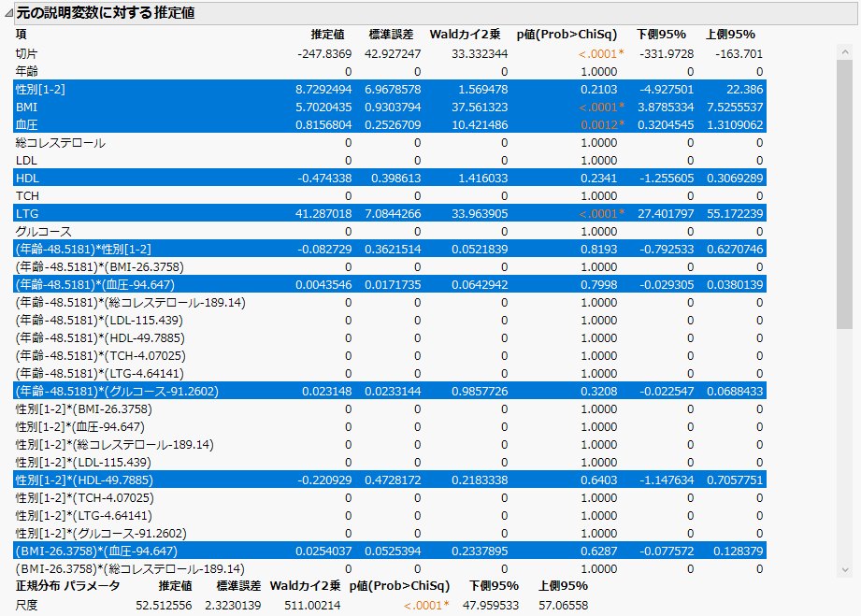The image size is (861, 616).
Task: Collapse the 元の説明変数に対する推定値 disclosure triangle
Action: point(8,13)
